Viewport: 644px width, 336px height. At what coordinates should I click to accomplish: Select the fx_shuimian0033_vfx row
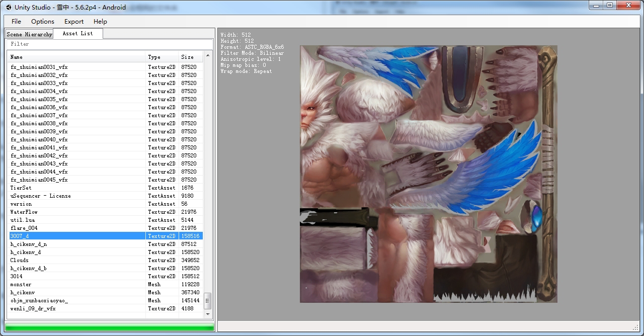(106, 83)
